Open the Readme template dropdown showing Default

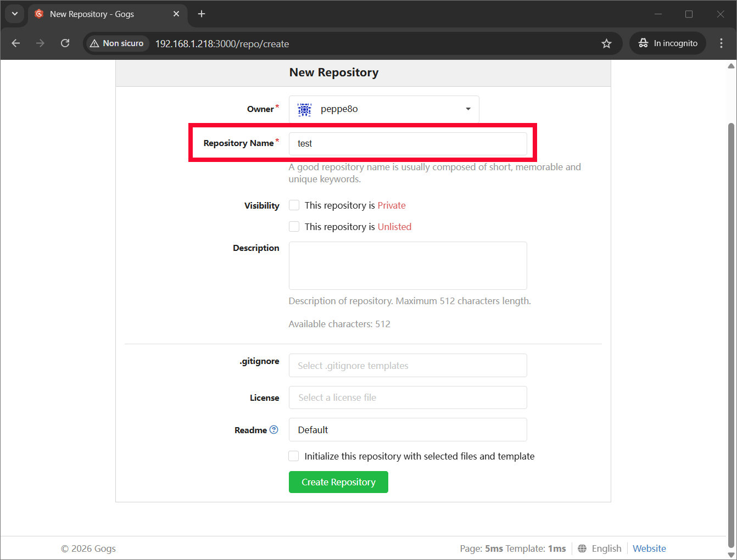click(407, 429)
